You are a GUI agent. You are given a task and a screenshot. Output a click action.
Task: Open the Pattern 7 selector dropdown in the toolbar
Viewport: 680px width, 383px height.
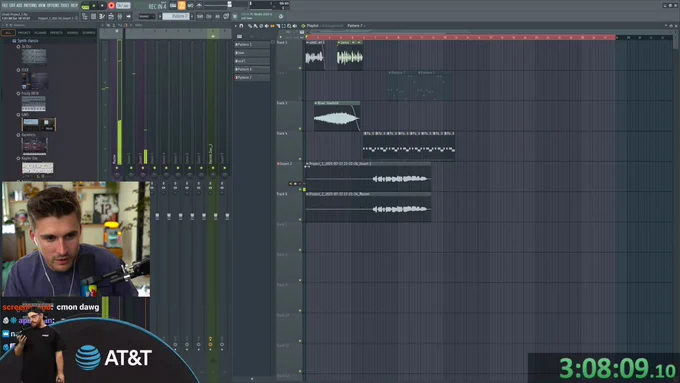coord(177,16)
